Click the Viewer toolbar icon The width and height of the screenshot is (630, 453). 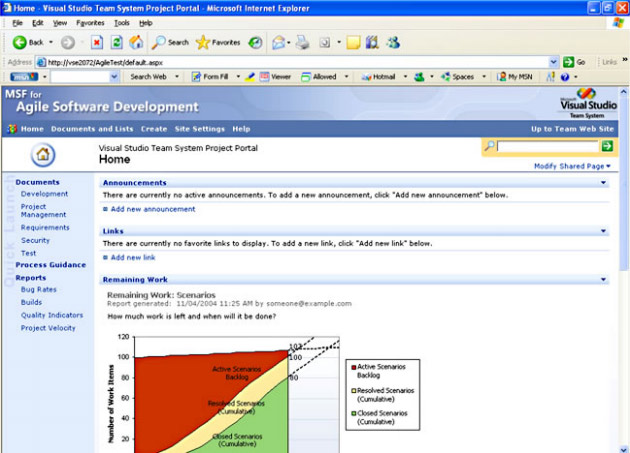pos(264,76)
